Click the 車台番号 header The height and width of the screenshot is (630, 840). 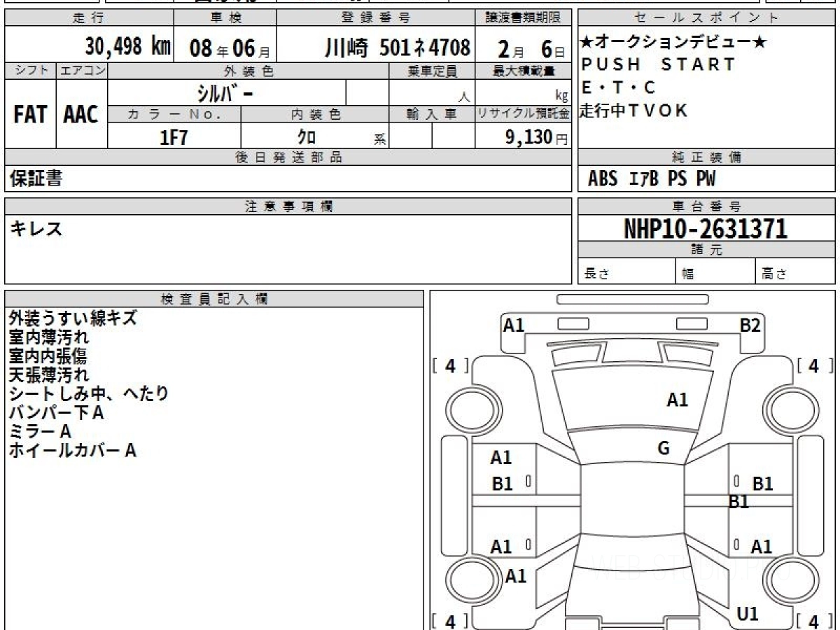[706, 206]
